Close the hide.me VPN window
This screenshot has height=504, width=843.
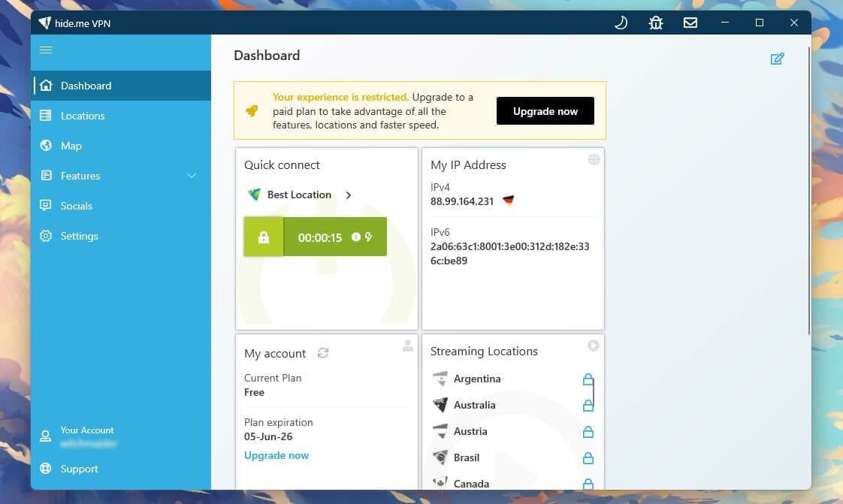(793, 23)
